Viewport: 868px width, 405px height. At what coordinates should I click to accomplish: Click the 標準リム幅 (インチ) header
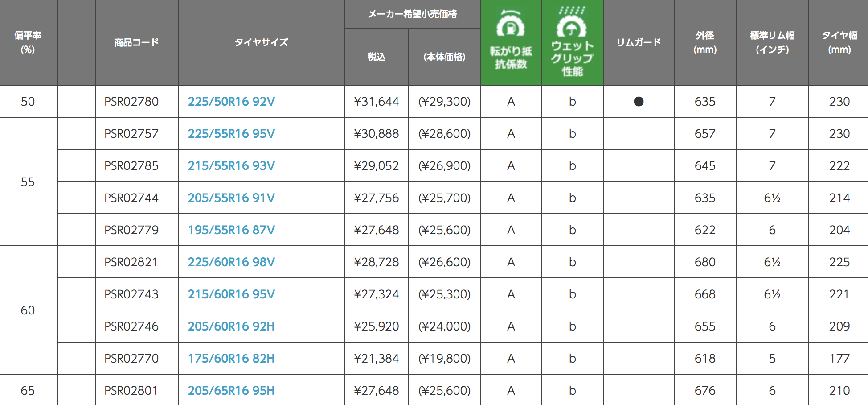(x=772, y=42)
